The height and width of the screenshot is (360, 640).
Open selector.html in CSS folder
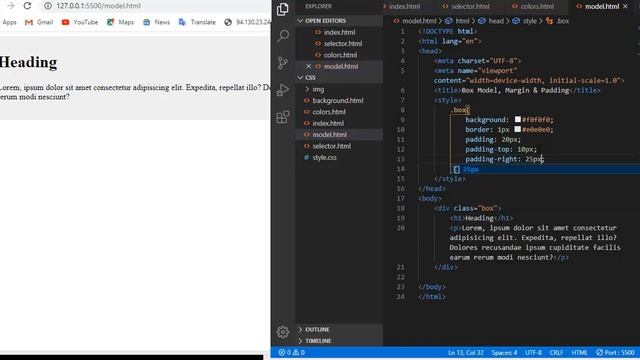point(339,146)
